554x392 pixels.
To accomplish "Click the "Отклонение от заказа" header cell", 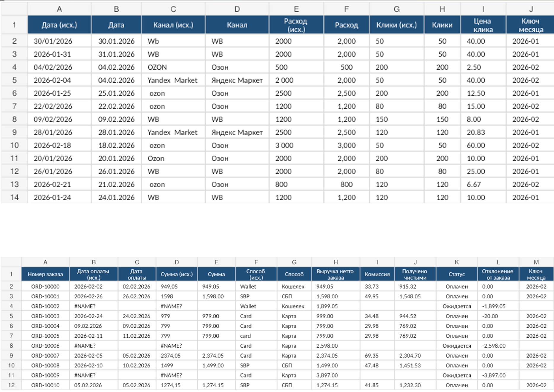I will point(498,274).
